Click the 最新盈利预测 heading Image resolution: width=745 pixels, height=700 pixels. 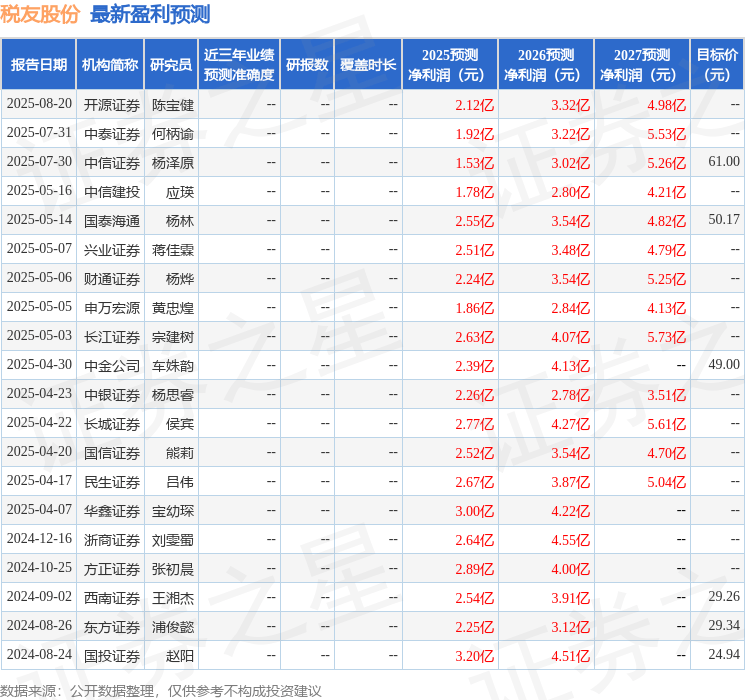[150, 14]
